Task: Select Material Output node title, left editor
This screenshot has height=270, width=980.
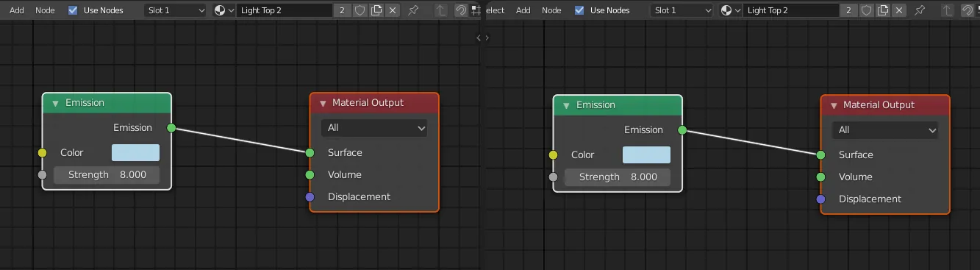Action: 368,103
